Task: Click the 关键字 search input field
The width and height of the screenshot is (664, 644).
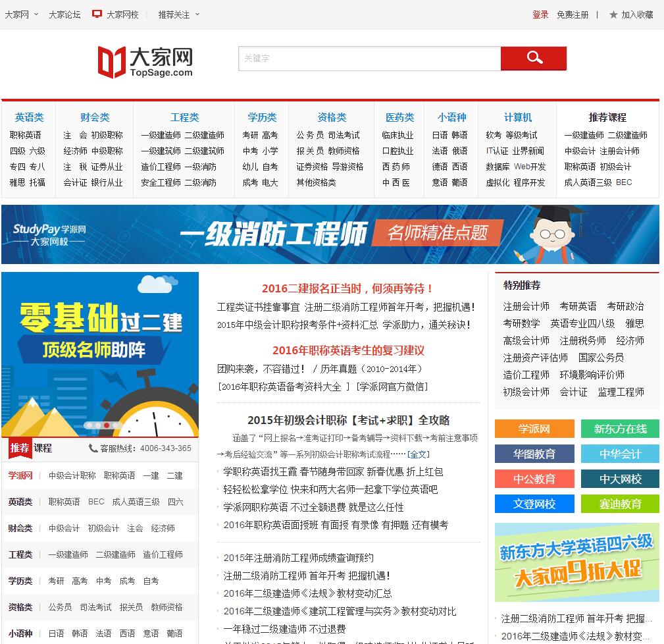Action: [369, 58]
